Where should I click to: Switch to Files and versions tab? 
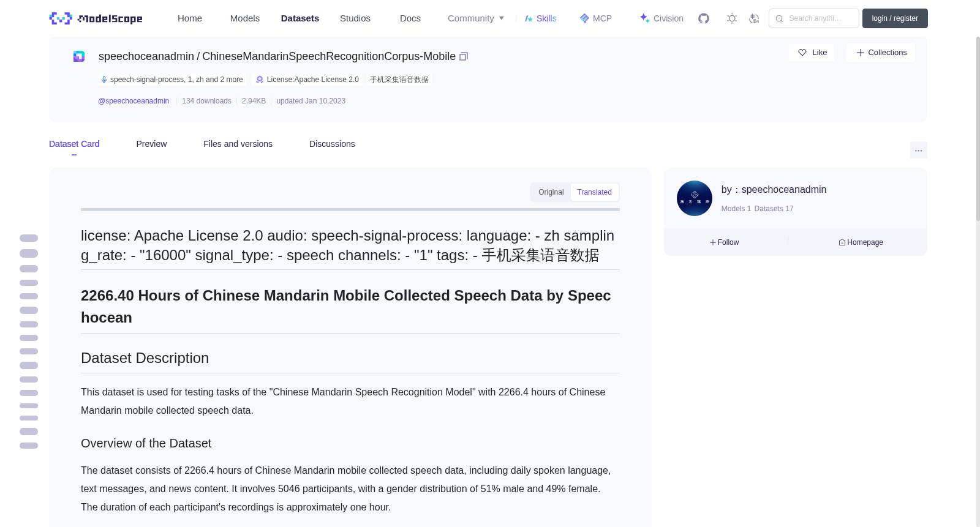pos(238,144)
